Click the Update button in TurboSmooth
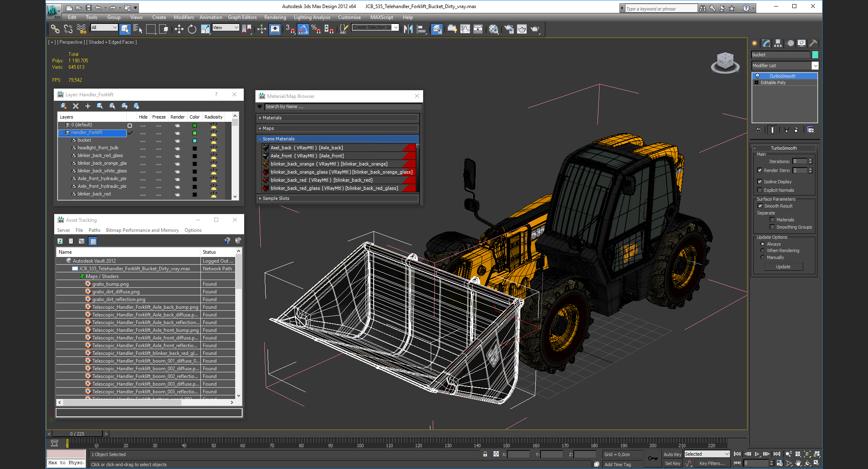 (x=783, y=267)
